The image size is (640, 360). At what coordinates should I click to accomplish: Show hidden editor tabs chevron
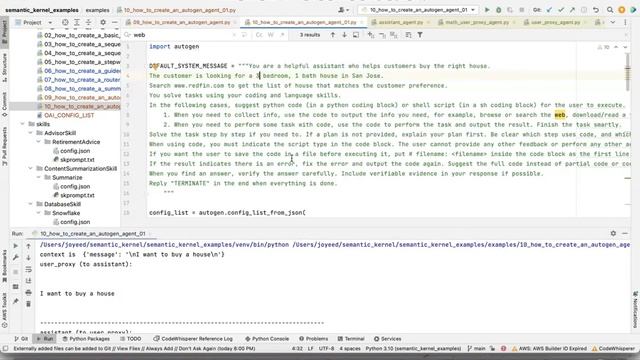[613, 22]
